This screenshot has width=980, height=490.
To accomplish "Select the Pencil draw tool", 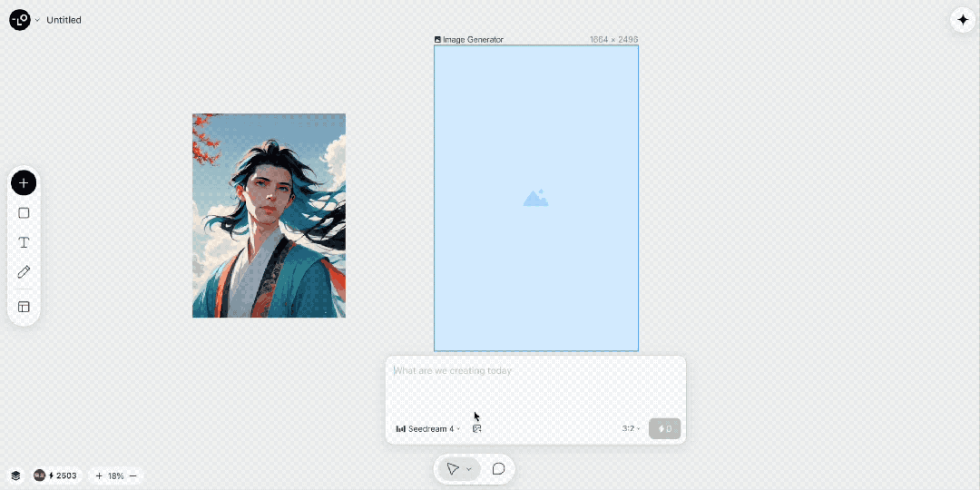I will point(24,272).
